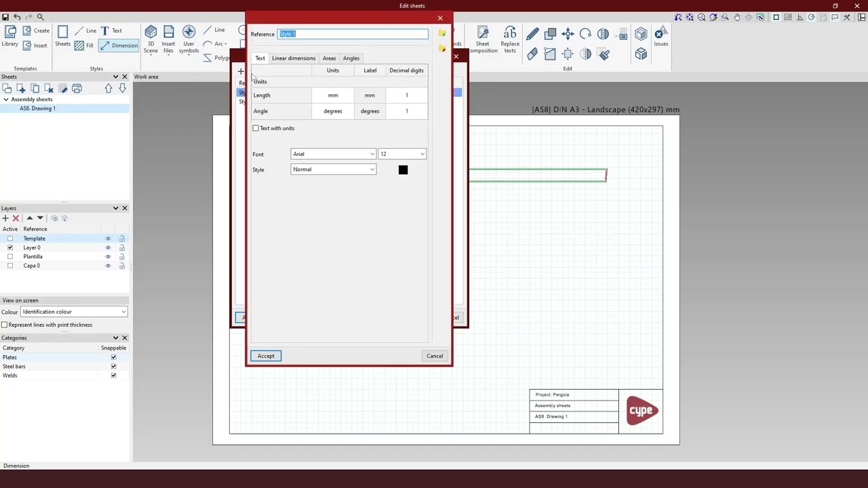Enable Represent lines with print thickness
Screen dimensions: 868x488
pos(5,325)
